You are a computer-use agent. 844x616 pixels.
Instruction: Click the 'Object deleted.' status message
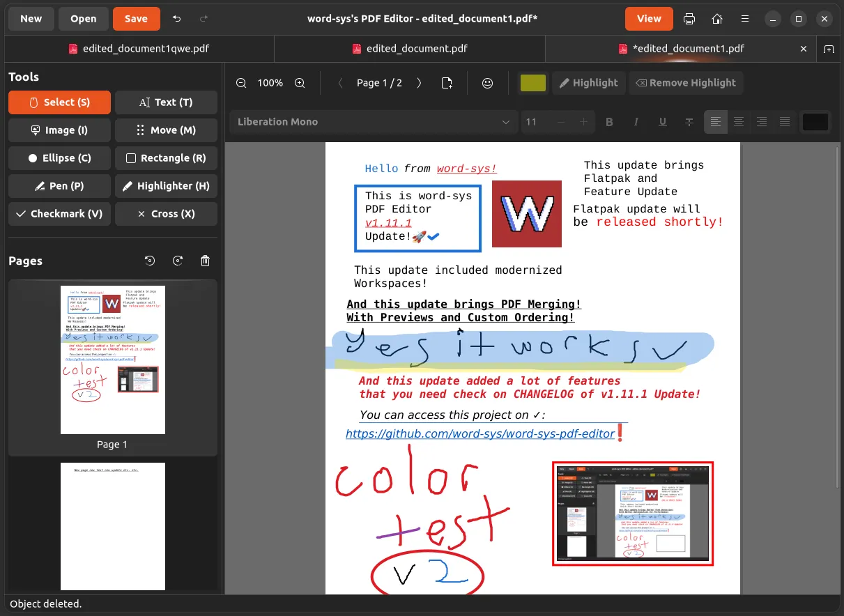46,604
